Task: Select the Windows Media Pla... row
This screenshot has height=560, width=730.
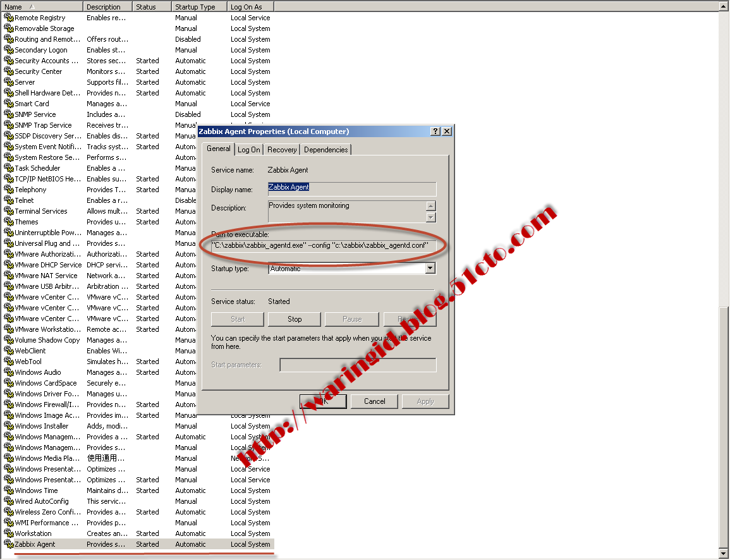Action: (x=138, y=458)
